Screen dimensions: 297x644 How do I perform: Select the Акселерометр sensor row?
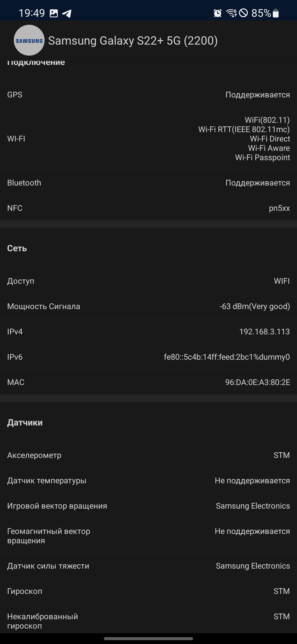148,455
